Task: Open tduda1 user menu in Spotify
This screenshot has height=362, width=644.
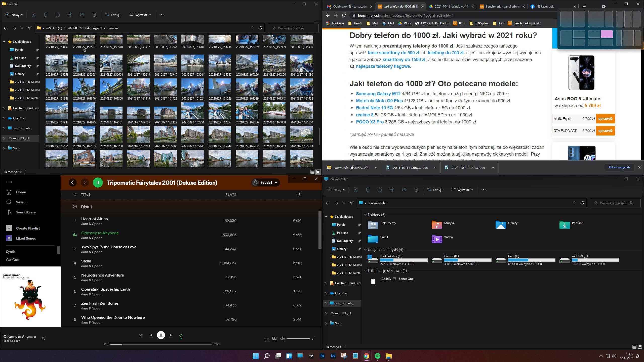Action: pos(266,183)
